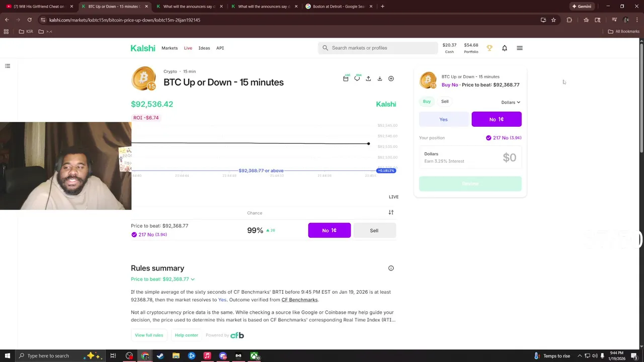Expand the Price to beat dropdown in Rules
This screenshot has height=362, width=644.
click(x=163, y=279)
